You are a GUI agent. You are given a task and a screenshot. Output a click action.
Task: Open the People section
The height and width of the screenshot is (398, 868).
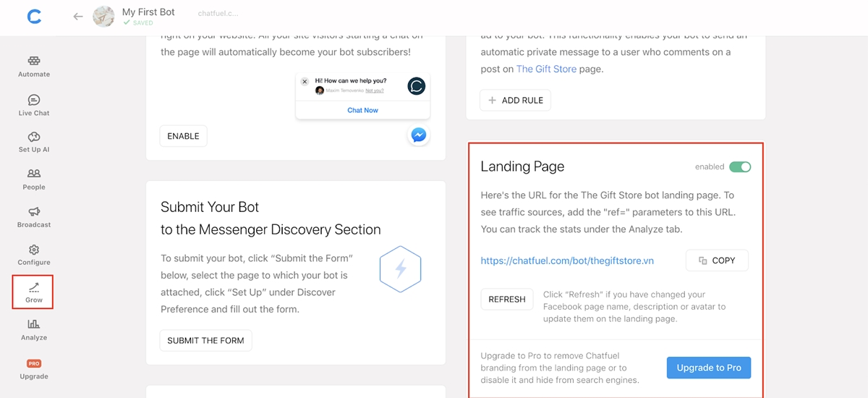coord(34,179)
